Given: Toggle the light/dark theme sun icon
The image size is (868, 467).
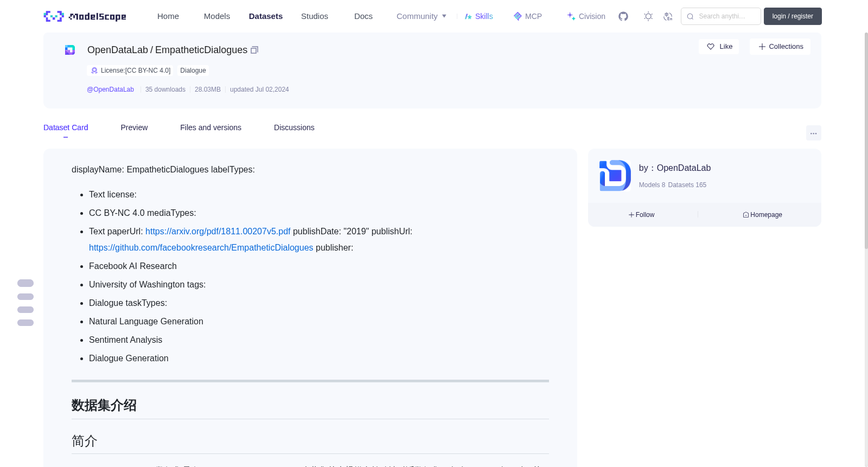Looking at the screenshot, I should click(x=648, y=16).
